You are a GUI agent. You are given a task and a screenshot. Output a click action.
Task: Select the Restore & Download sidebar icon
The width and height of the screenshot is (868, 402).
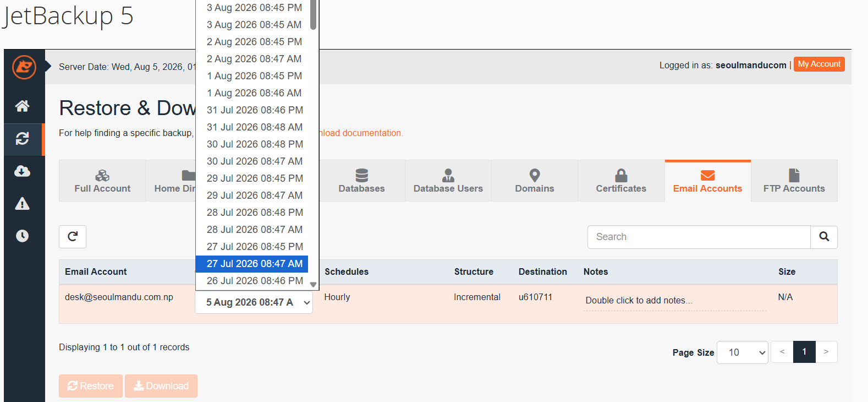point(22,139)
